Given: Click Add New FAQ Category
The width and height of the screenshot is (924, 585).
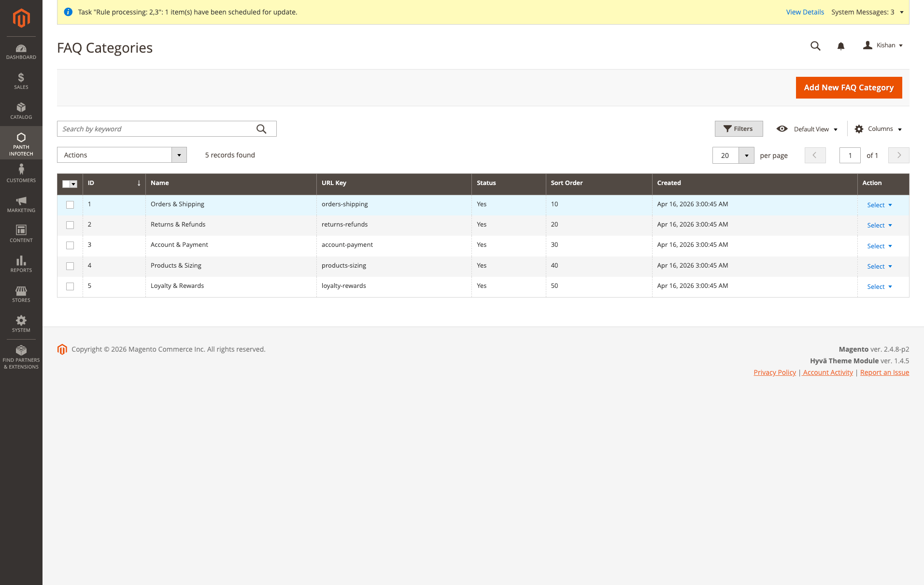Looking at the screenshot, I should pos(849,87).
